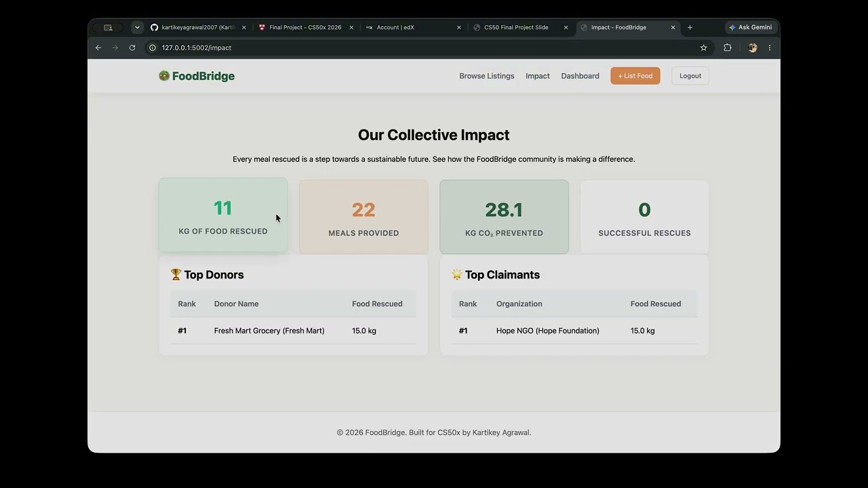Go back with the browser back arrow
This screenshot has height=488, width=868.
tap(98, 47)
